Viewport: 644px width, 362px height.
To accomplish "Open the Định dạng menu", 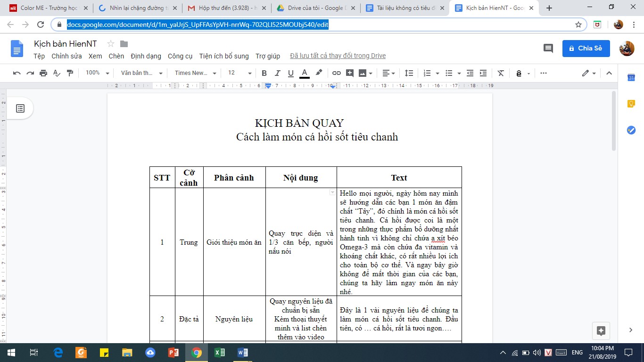I will (x=146, y=56).
